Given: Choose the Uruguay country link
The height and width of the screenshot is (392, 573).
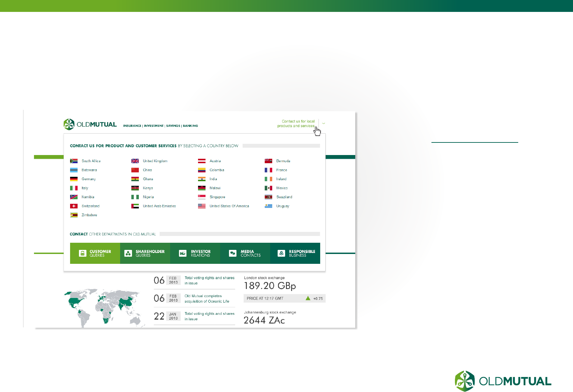Looking at the screenshot, I should [283, 206].
